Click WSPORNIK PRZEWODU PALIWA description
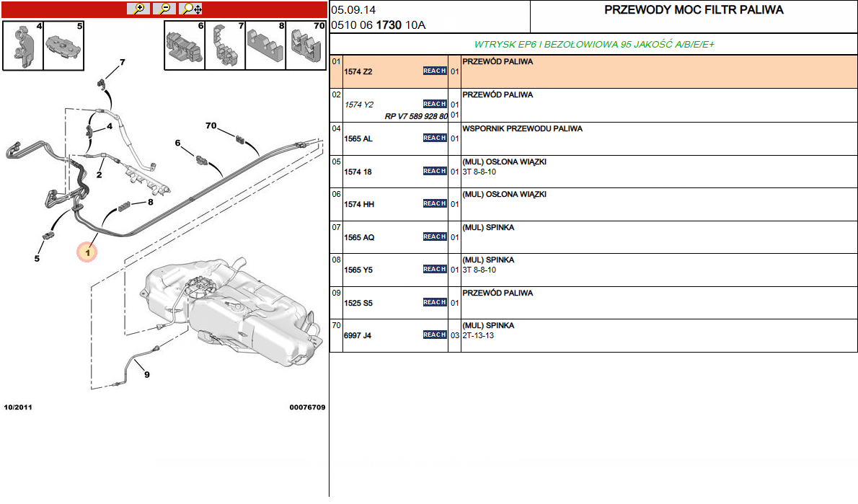 pyautogui.click(x=522, y=128)
